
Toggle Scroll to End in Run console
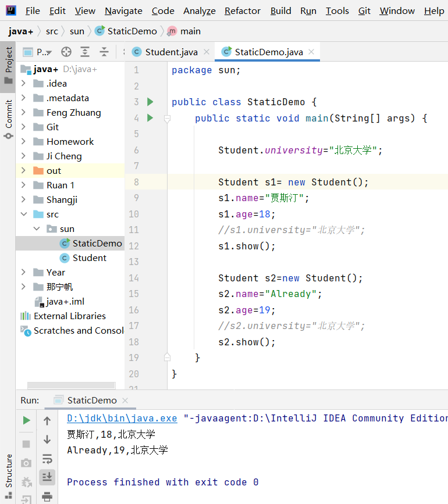coord(47,477)
